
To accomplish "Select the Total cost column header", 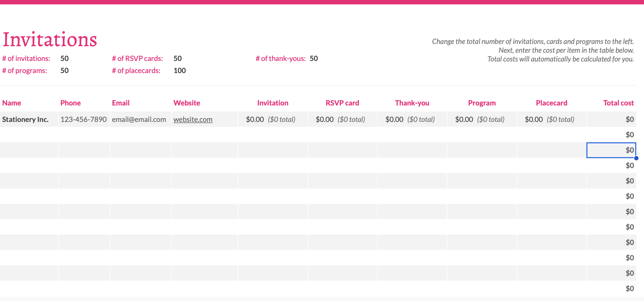I will pyautogui.click(x=618, y=103).
